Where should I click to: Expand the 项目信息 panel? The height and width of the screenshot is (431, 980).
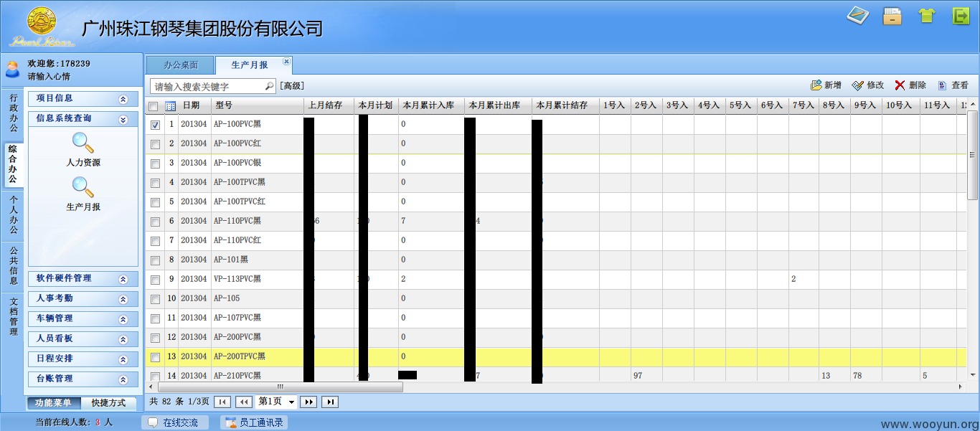(123, 99)
